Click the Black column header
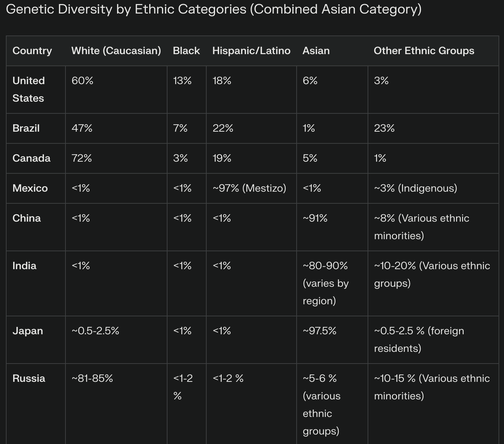 point(186,51)
